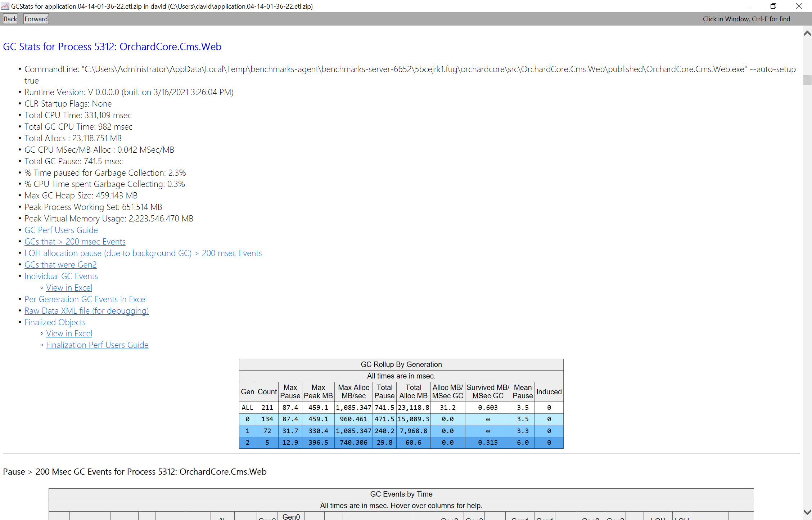Click View in Excel under Individual GC Events
Screen dimensions: 812x520
tap(69, 288)
